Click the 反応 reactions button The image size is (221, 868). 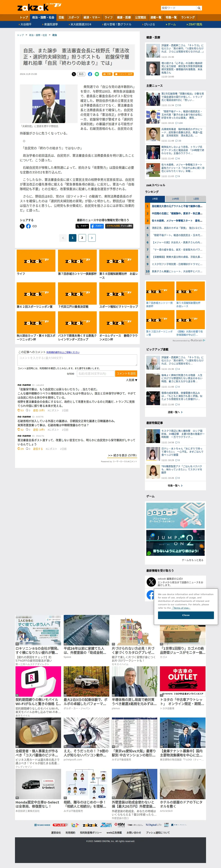[x=81, y=74]
